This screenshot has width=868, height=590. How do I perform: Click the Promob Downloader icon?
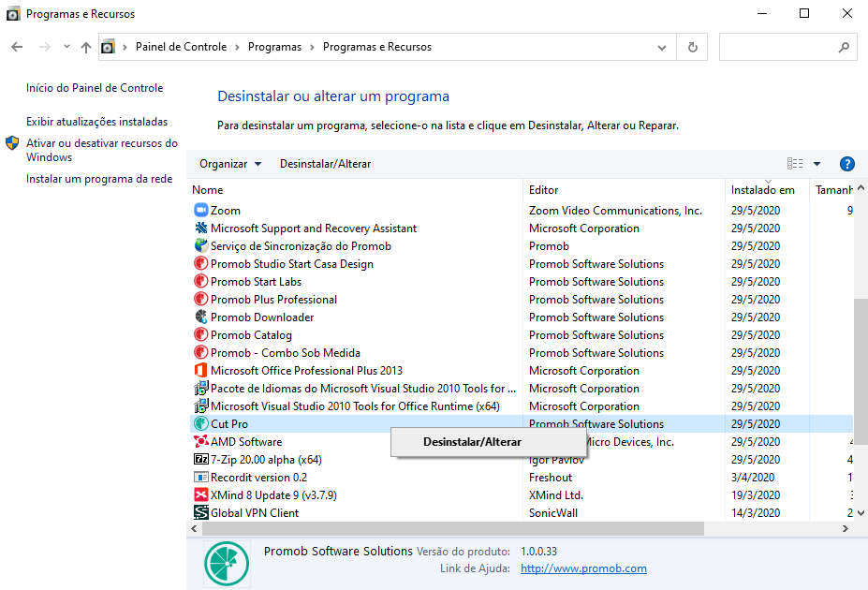pos(201,317)
